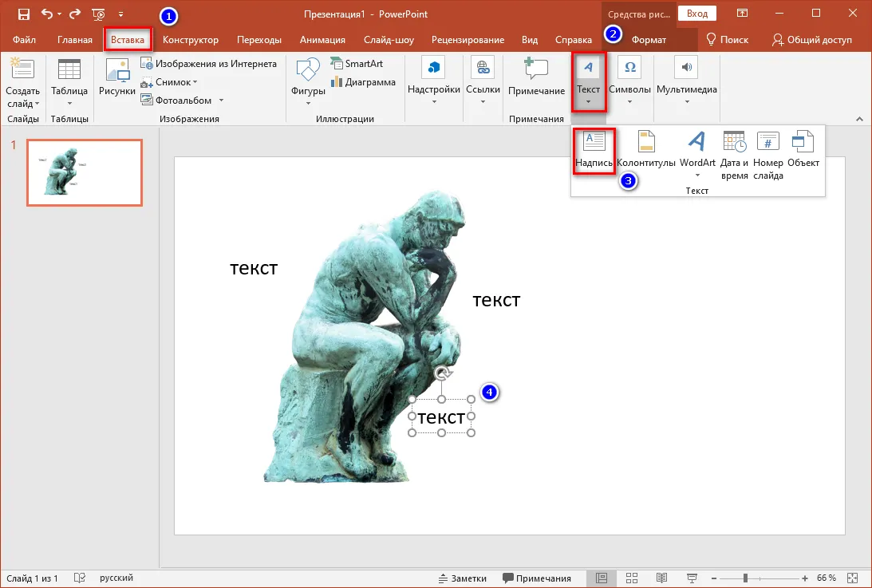Click the Вход sign-in button
The width and height of the screenshot is (872, 588).
coord(696,14)
